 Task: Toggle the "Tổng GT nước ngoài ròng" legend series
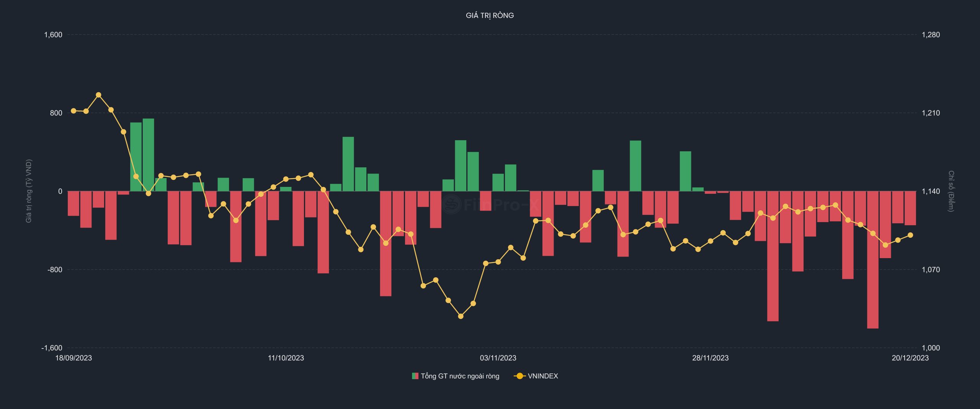(460, 376)
